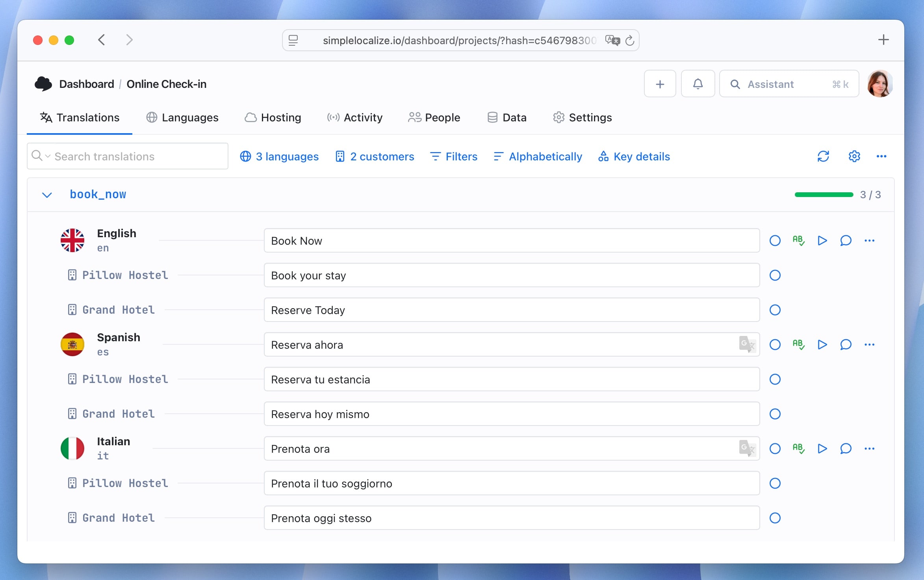Viewport: 924px width, 580px height.
Task: Click Google auto-translate icon in Spanish field
Action: [x=747, y=344]
